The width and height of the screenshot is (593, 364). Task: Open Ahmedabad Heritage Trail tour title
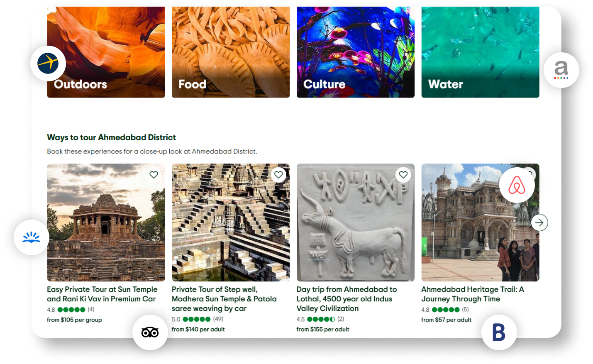click(x=473, y=294)
